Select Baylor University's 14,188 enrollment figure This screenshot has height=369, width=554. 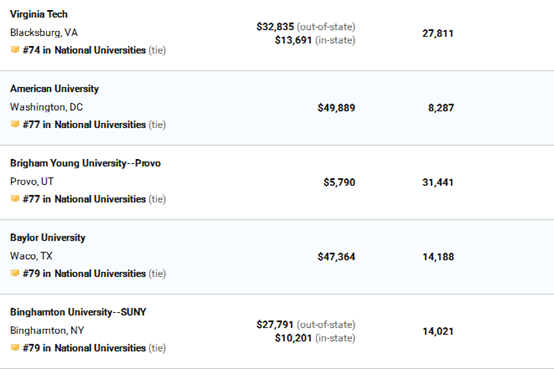(x=438, y=257)
